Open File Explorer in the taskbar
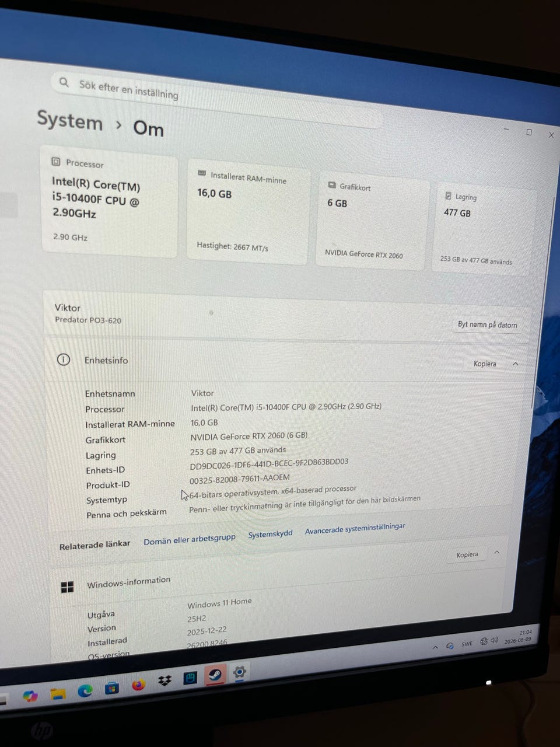The image size is (560, 747). coord(57,694)
